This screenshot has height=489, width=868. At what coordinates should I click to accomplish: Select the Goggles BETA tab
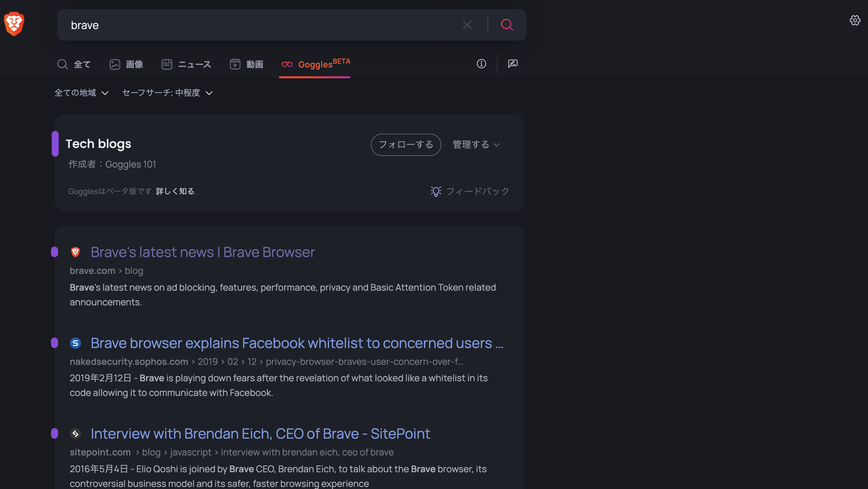[x=315, y=64]
